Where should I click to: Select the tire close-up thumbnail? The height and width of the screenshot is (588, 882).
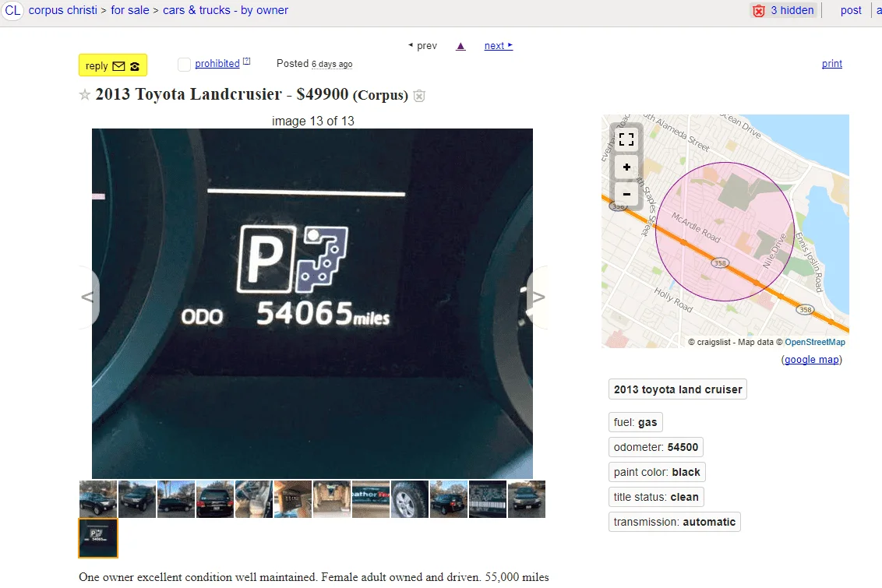[x=410, y=499]
